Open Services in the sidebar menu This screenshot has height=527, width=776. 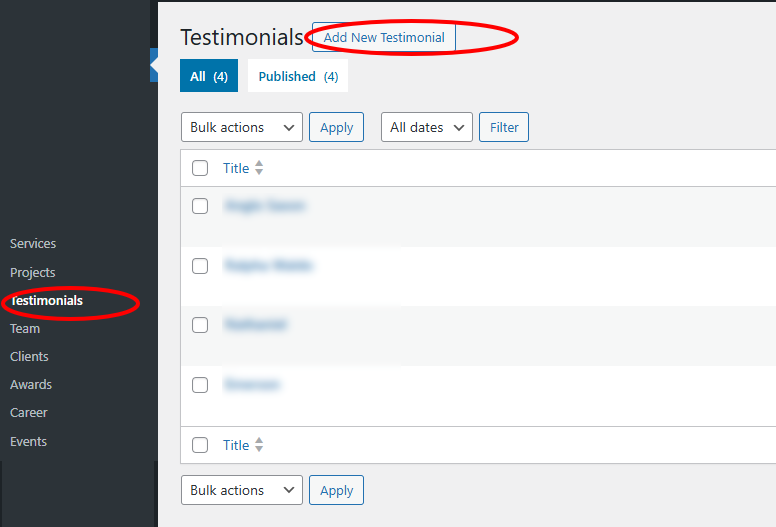33,243
